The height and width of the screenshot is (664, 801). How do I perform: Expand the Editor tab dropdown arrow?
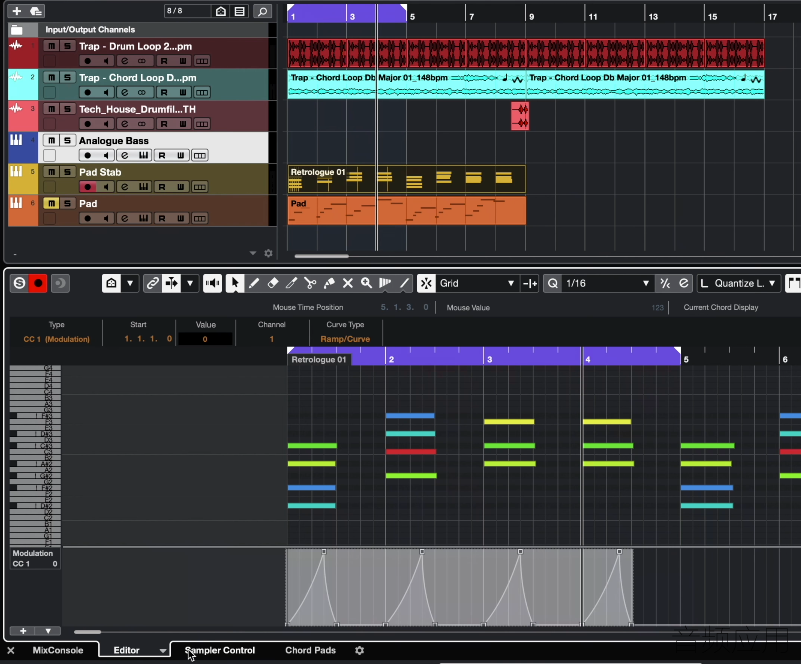pyautogui.click(x=163, y=651)
